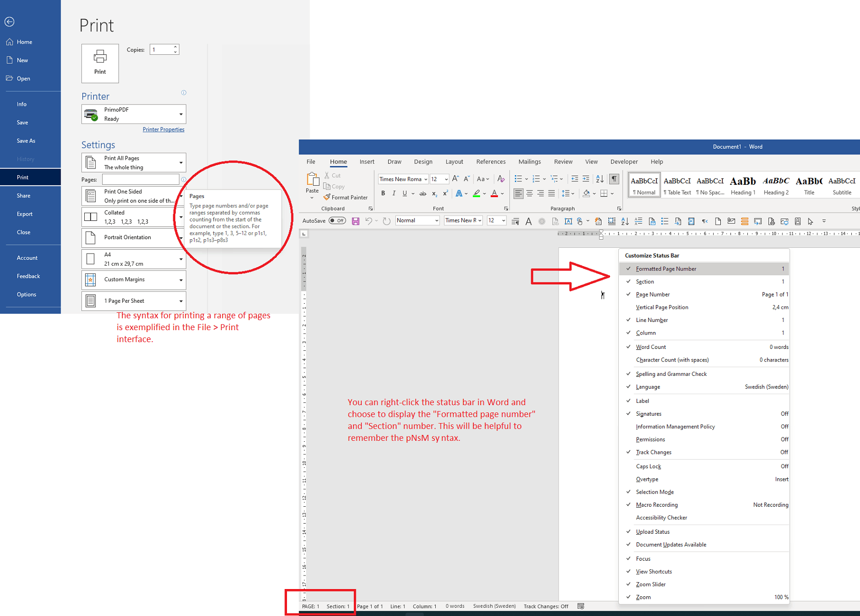Viewport: 860px width, 616px height.
Task: Open the References ribbon tab
Action: click(x=491, y=162)
